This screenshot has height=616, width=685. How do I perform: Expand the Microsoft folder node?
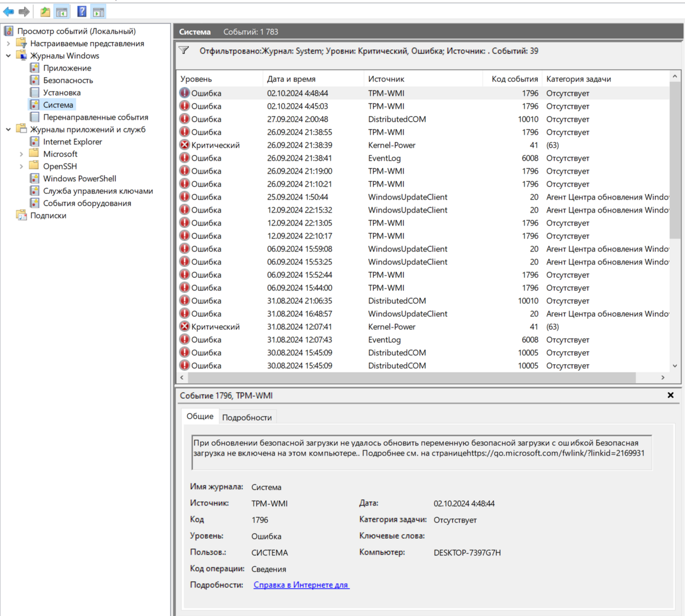(x=21, y=154)
